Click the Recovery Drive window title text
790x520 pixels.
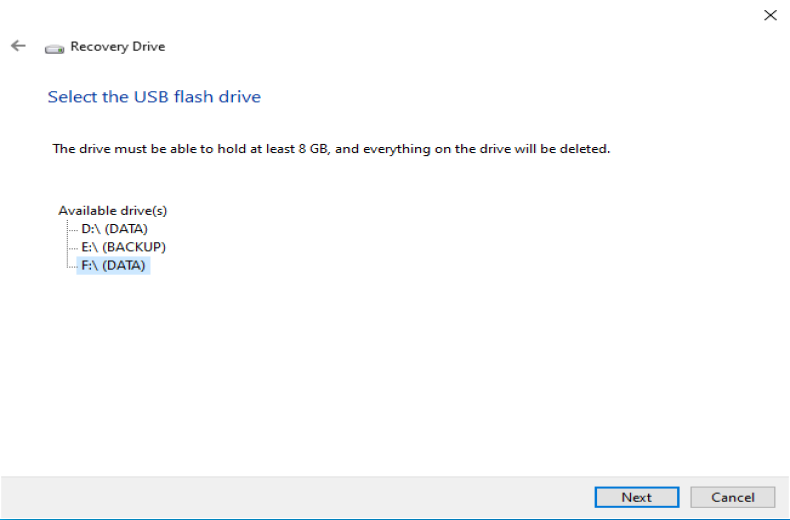pos(117,47)
